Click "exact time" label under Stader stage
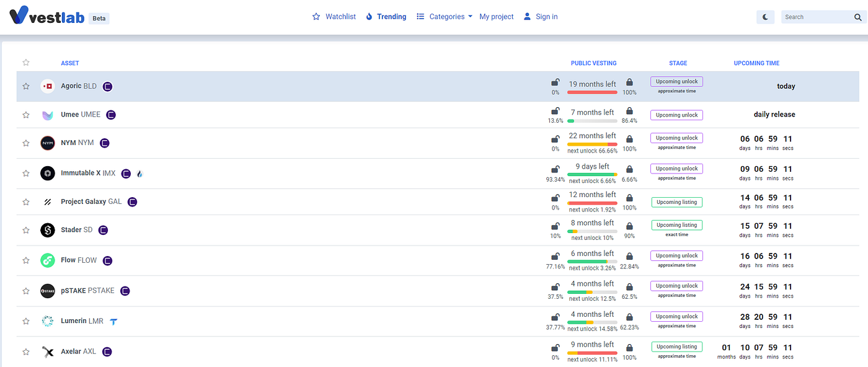 tap(676, 234)
